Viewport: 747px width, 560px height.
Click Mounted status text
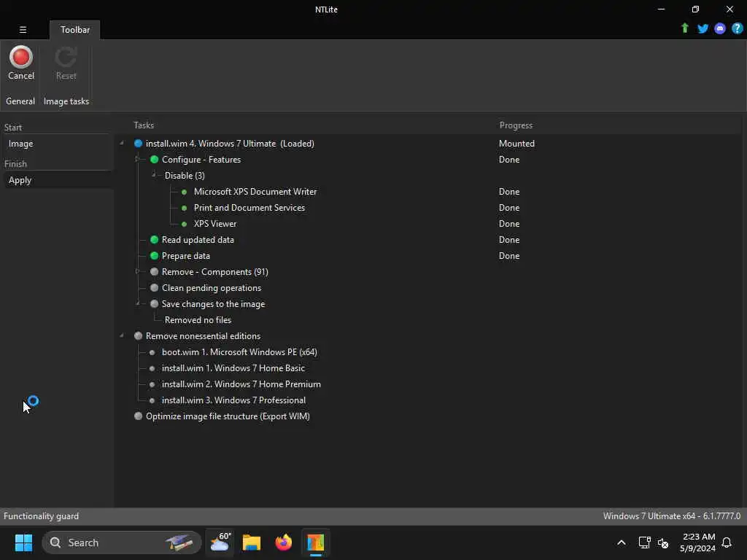[x=516, y=144]
